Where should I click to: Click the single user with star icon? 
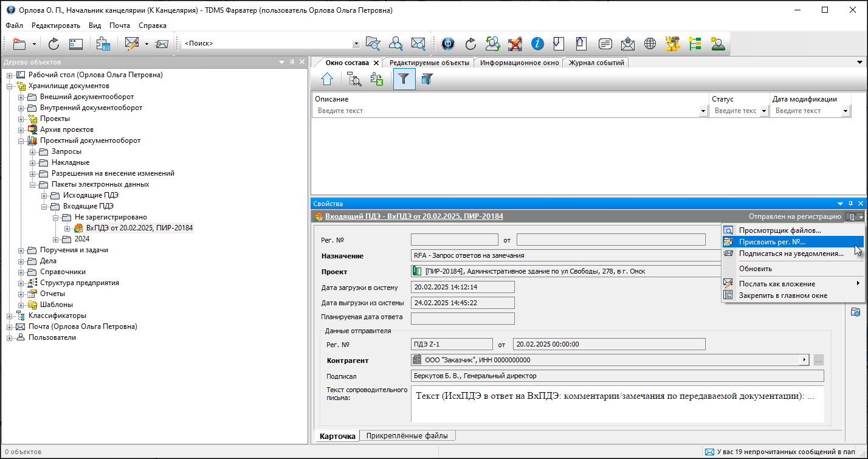click(717, 44)
